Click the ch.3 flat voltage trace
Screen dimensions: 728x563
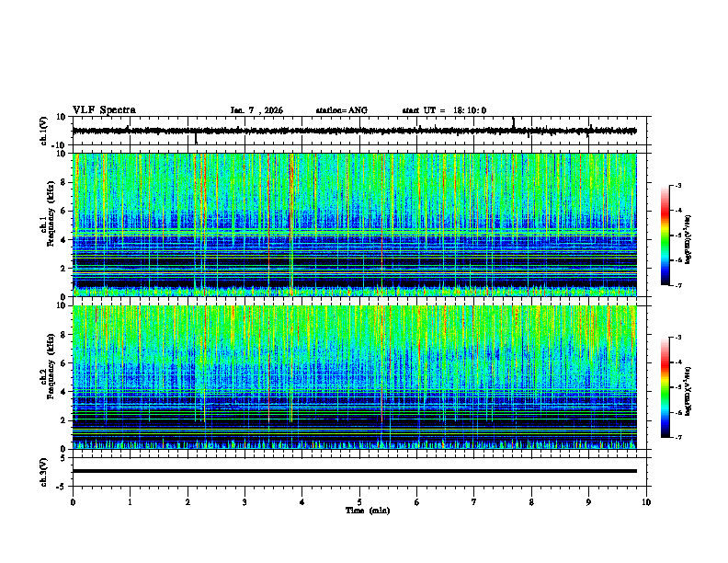(x=354, y=471)
